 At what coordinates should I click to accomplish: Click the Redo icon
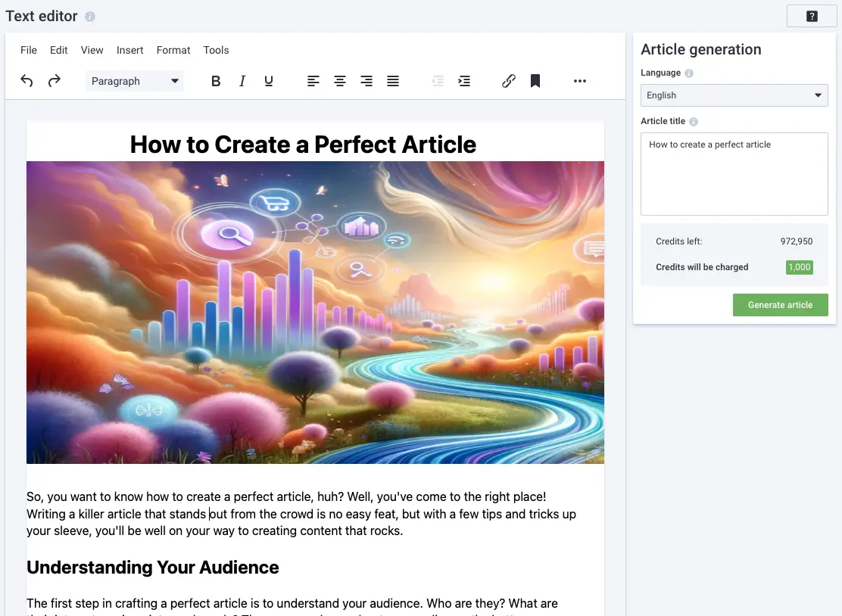[54, 81]
